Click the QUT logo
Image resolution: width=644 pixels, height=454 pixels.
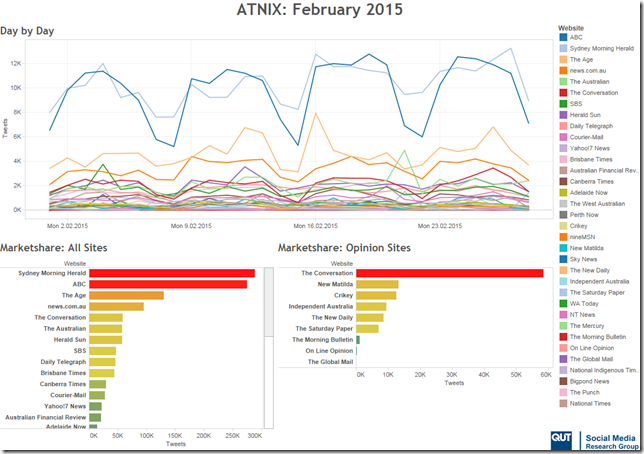pyautogui.click(x=561, y=441)
